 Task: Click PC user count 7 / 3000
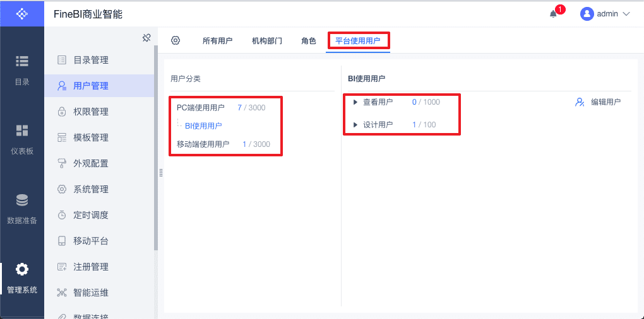[x=251, y=108]
